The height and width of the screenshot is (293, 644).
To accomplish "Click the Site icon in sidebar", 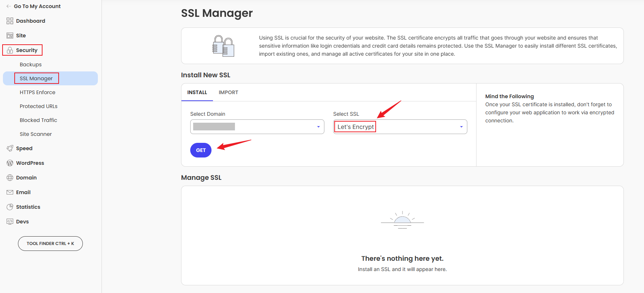I will point(10,36).
